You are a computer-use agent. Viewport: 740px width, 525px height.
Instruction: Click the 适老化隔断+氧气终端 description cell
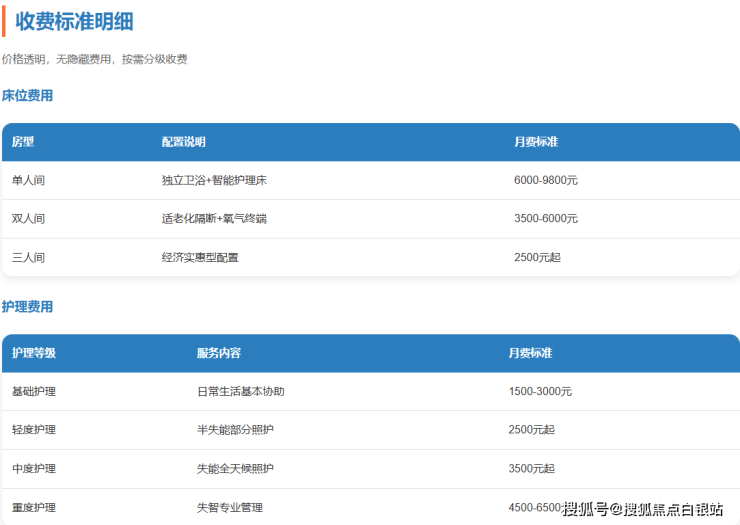[x=214, y=219]
